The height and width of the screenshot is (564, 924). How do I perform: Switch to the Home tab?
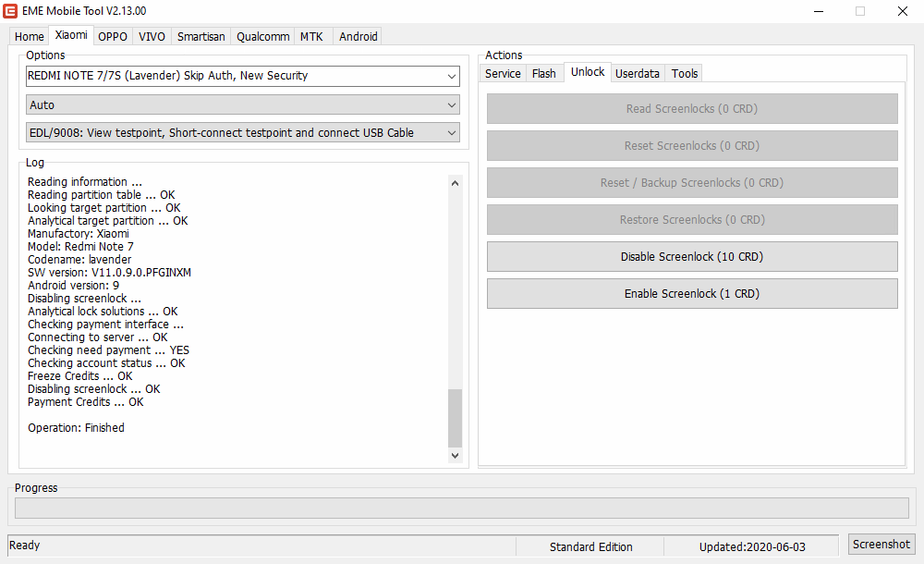point(29,37)
